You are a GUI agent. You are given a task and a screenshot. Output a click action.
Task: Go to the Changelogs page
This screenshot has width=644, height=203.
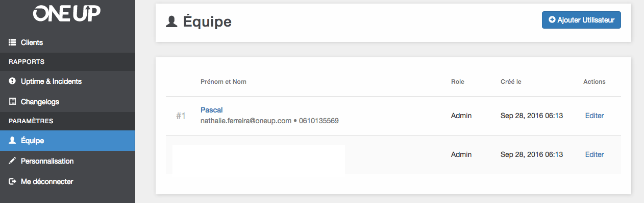pyautogui.click(x=67, y=102)
